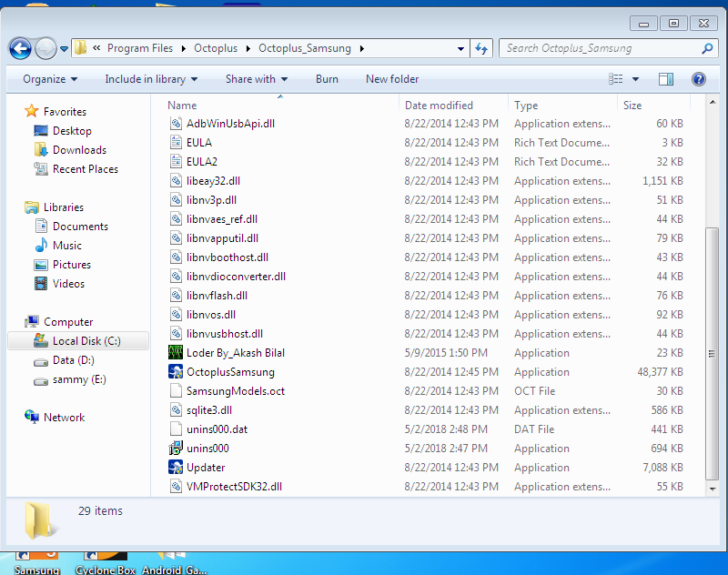Click scrollbar up arrow

tap(713, 102)
